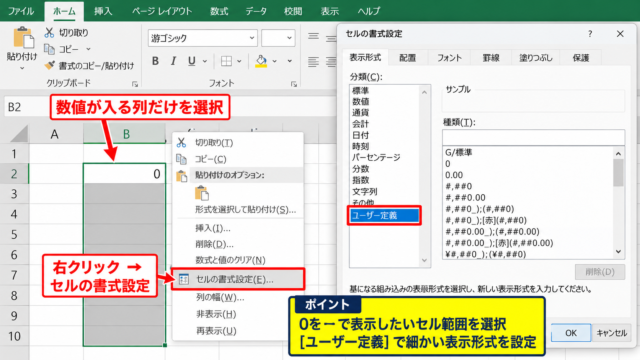Click the copy icon in context menu

tap(181, 159)
